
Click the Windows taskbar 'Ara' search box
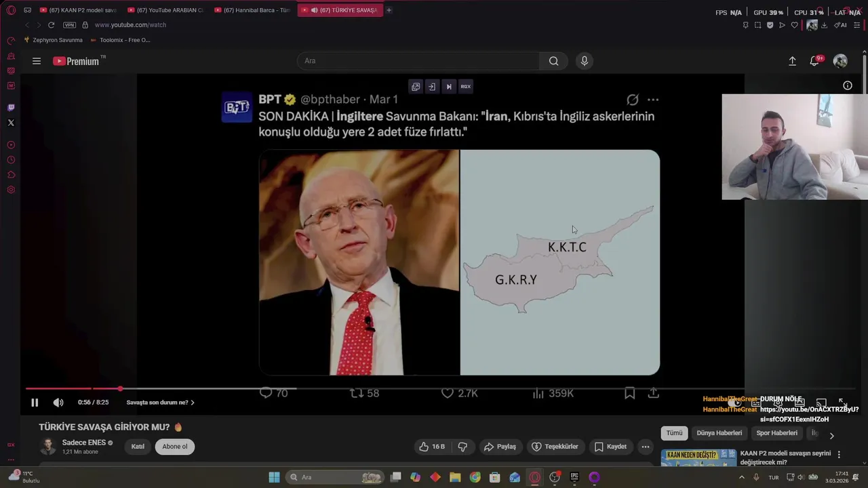click(334, 477)
